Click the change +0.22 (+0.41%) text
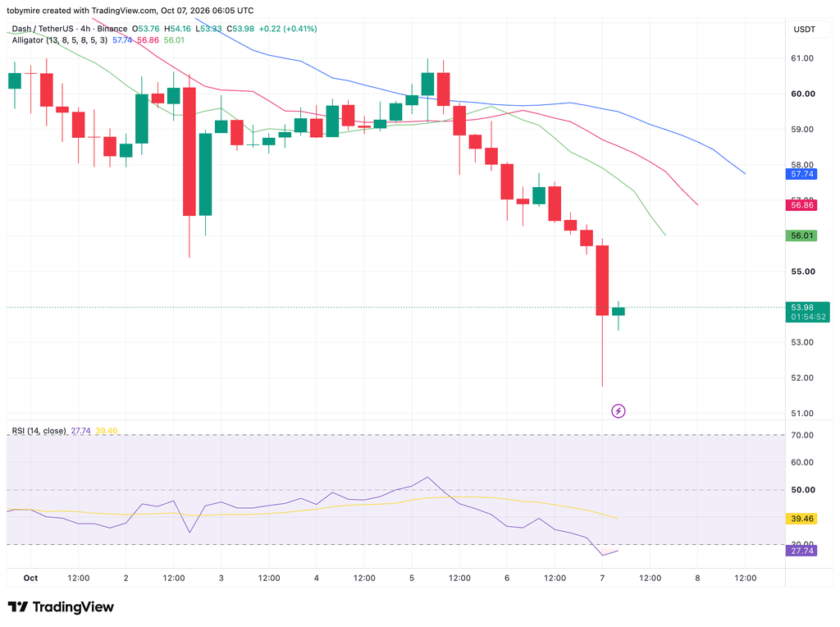840x627 pixels. click(288, 29)
